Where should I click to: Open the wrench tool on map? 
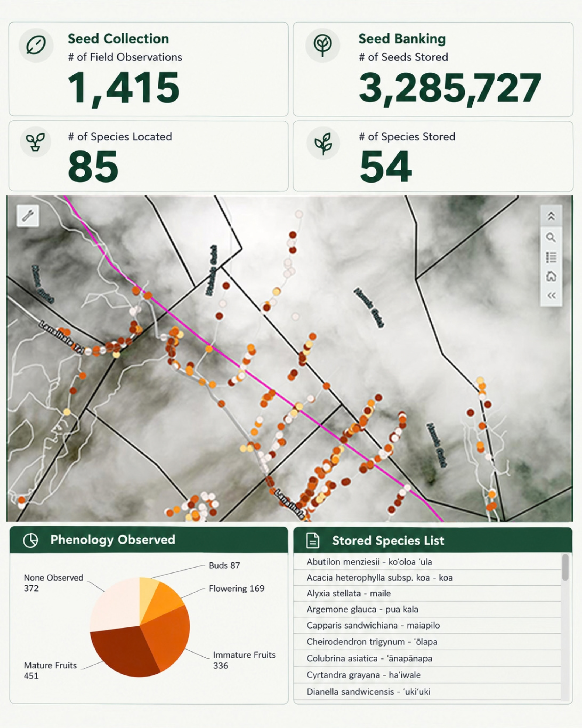click(x=28, y=215)
